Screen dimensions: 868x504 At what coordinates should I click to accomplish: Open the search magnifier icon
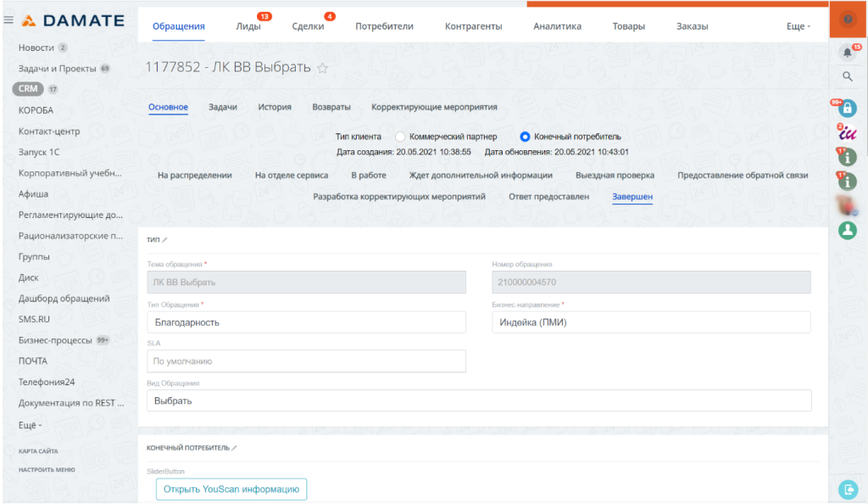[848, 76]
